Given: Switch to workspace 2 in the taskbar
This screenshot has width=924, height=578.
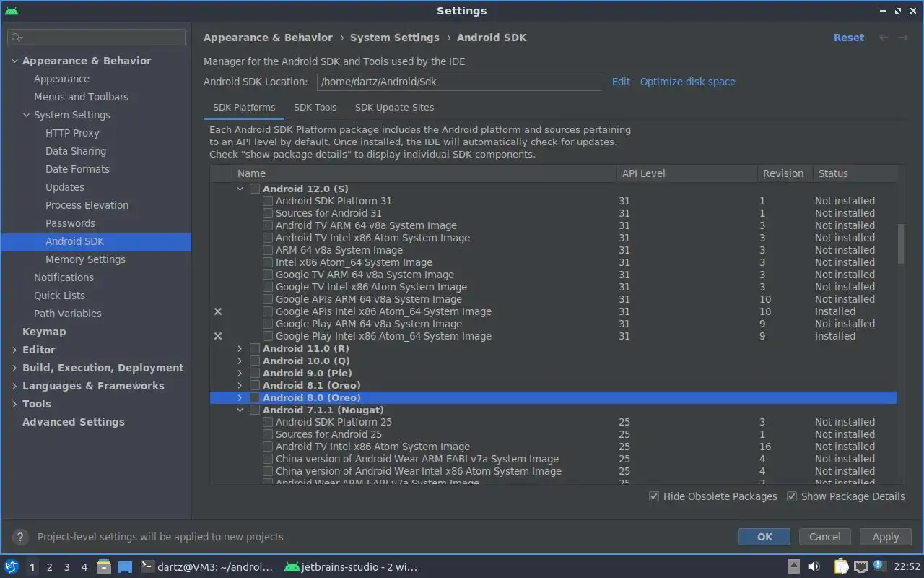Looking at the screenshot, I should click(x=49, y=567).
